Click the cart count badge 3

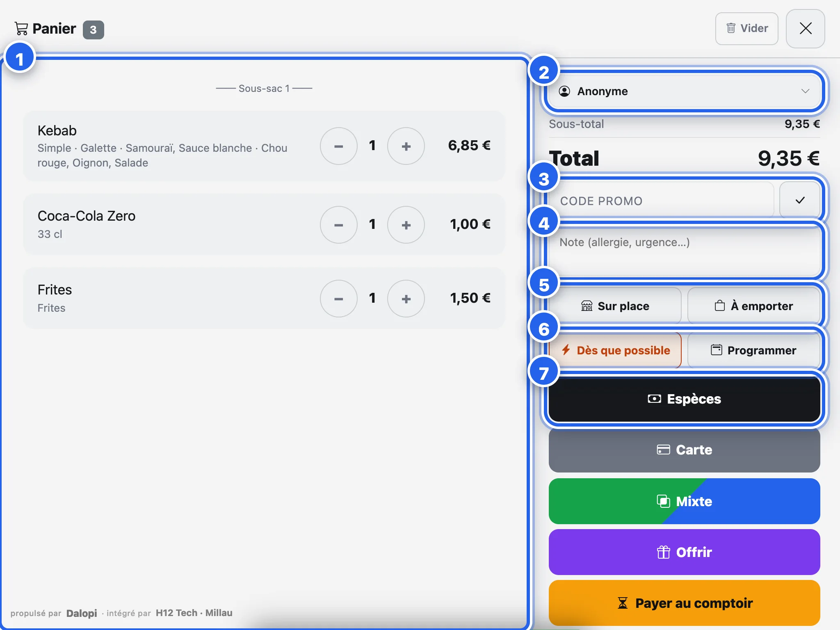coord(94,30)
